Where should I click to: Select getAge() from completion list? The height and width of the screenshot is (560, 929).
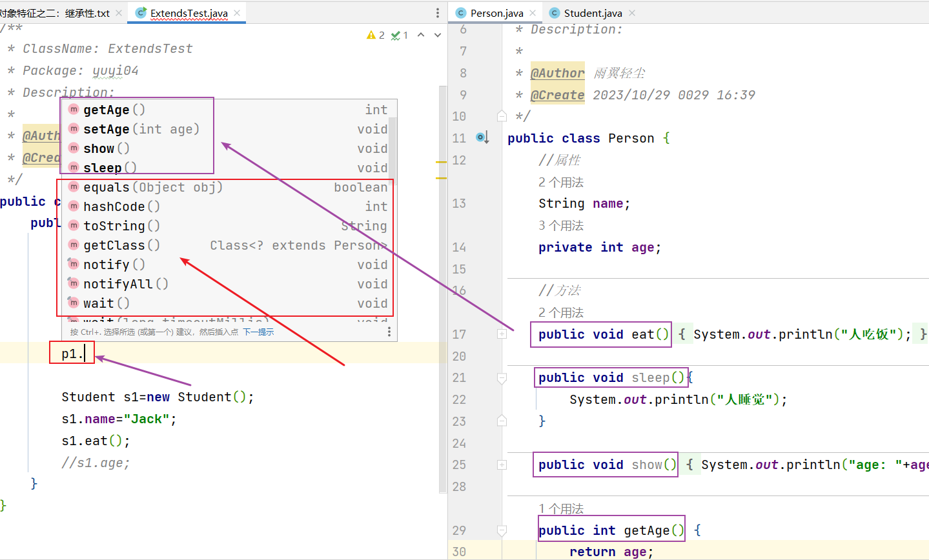[x=229, y=110]
